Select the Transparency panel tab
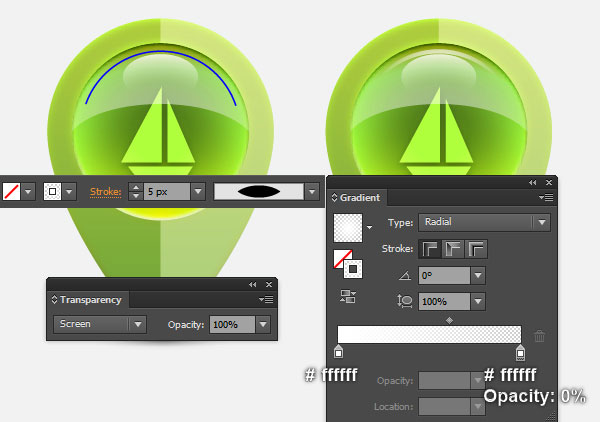This screenshot has height=422, width=600. pos(90,300)
